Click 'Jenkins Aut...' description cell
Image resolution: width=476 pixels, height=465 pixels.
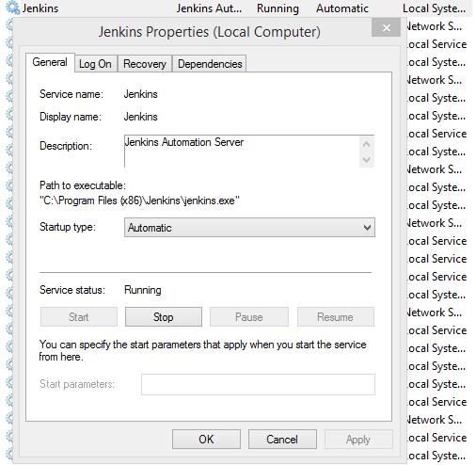pos(209,8)
